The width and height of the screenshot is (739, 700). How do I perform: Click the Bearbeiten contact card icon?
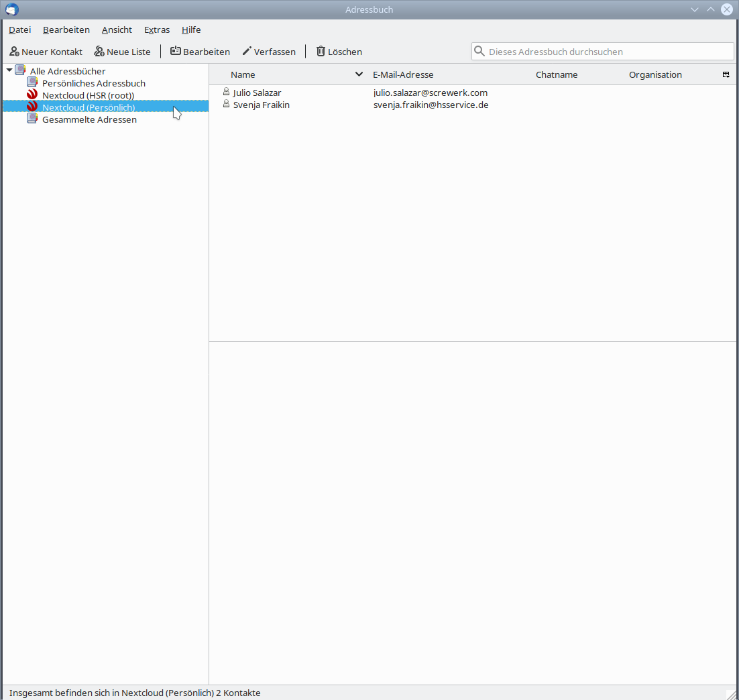click(x=176, y=51)
